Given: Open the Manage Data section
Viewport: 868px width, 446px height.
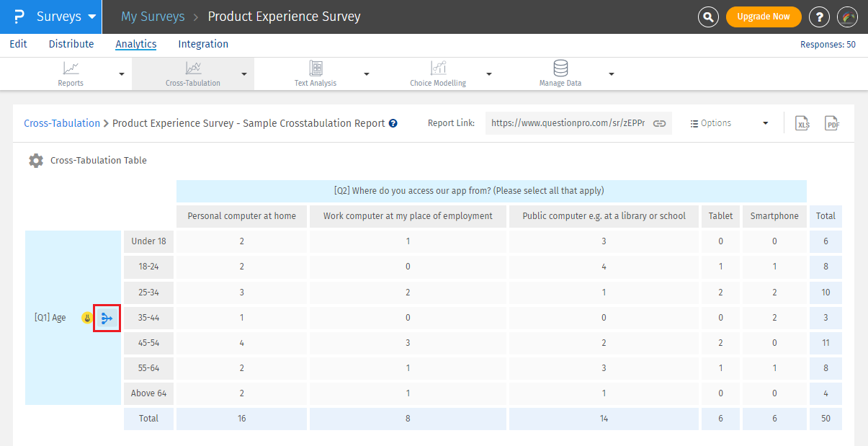Looking at the screenshot, I should pos(560,73).
